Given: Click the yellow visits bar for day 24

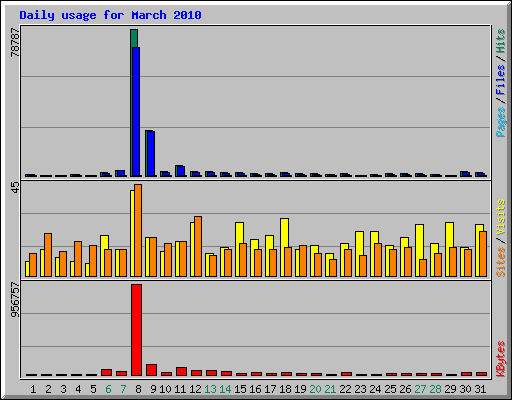Looking at the screenshot, I should click(374, 254).
